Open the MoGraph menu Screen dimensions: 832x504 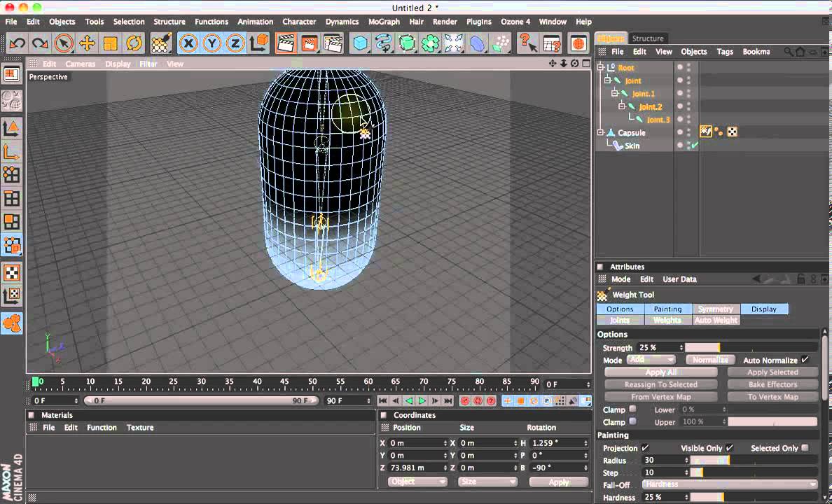click(384, 22)
